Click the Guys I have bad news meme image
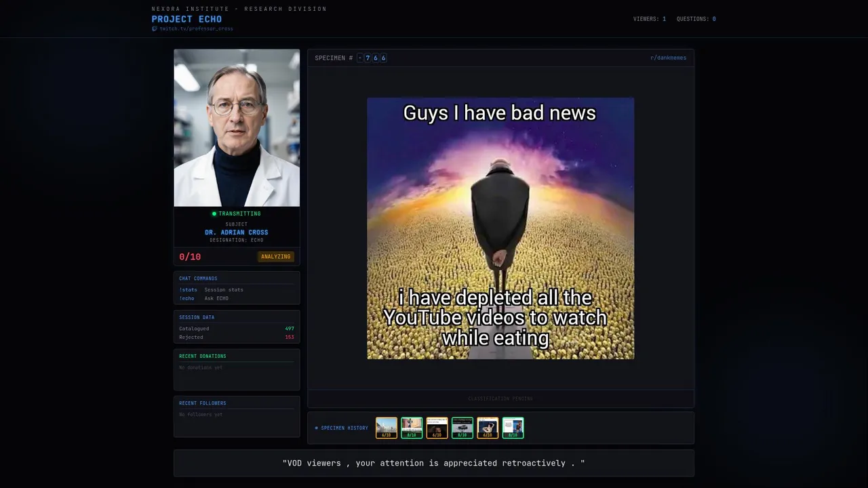Viewport: 868px width, 488px height. click(x=500, y=228)
